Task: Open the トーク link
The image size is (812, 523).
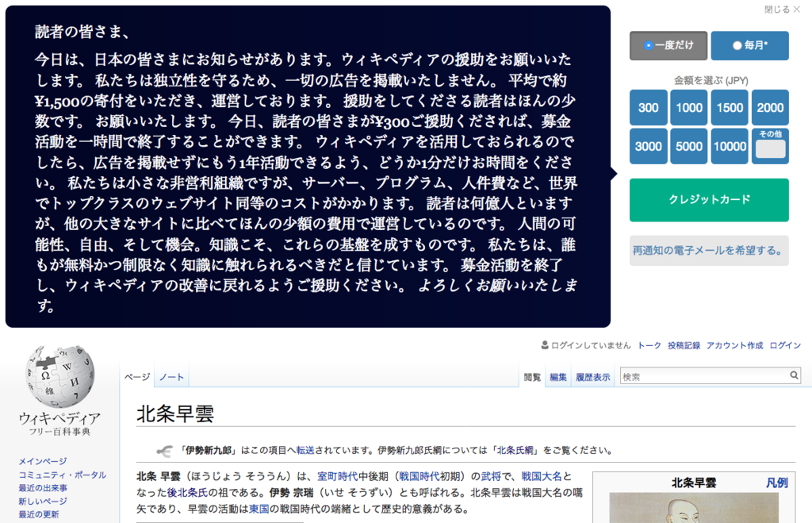Action: (x=649, y=346)
